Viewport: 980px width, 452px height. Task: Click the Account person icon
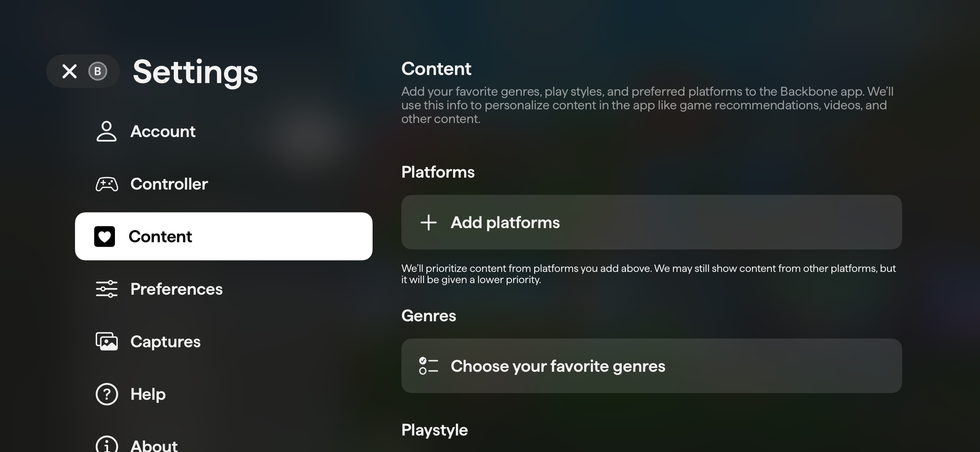[107, 131]
